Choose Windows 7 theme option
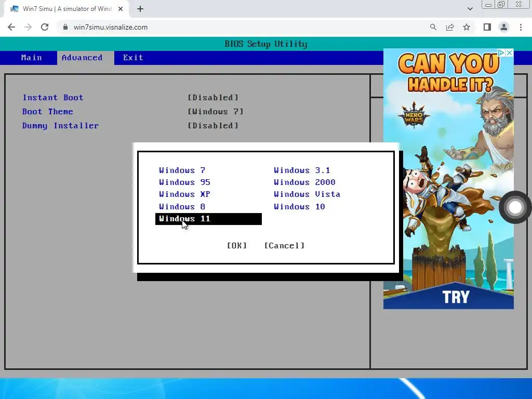532x399 pixels. click(x=182, y=170)
